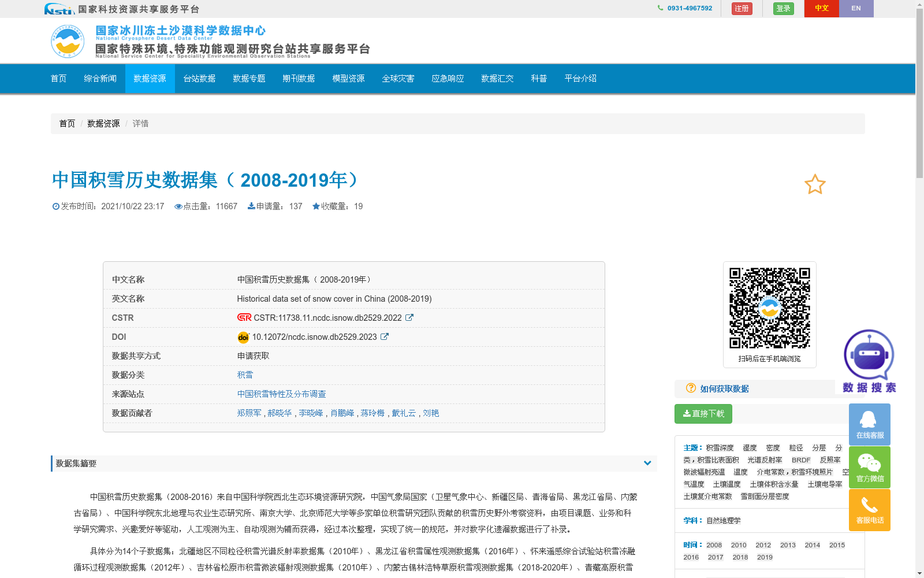Open contributor 戴礼云 link
Screen dimensions: 924x578
pos(404,413)
